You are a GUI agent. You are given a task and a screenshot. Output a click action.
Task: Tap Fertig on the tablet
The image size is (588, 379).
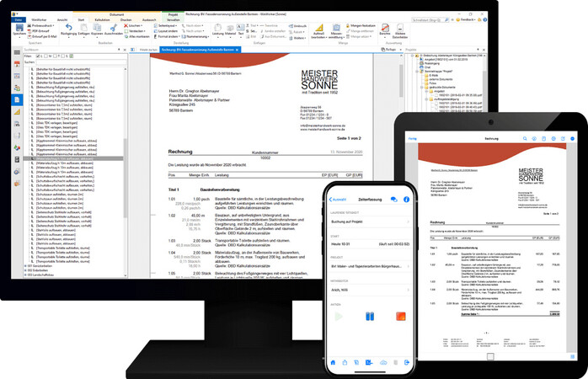click(x=413, y=138)
